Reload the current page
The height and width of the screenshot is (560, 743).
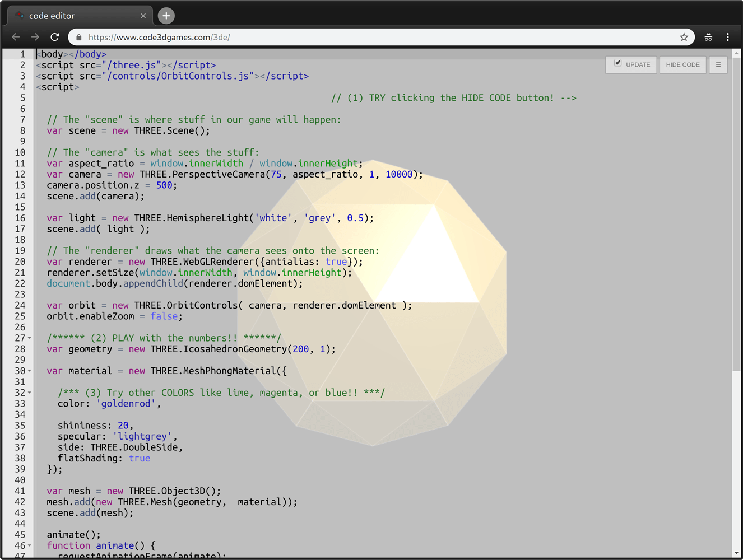pyautogui.click(x=54, y=36)
